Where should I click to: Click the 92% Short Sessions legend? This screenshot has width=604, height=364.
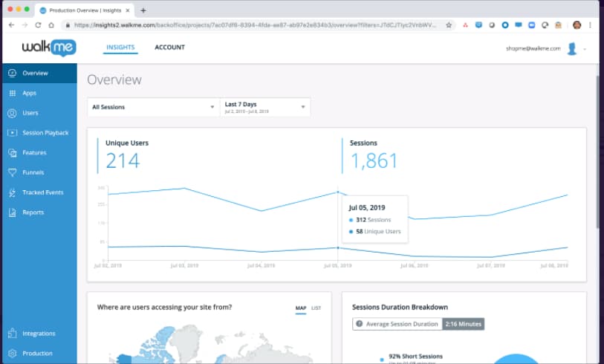415,357
